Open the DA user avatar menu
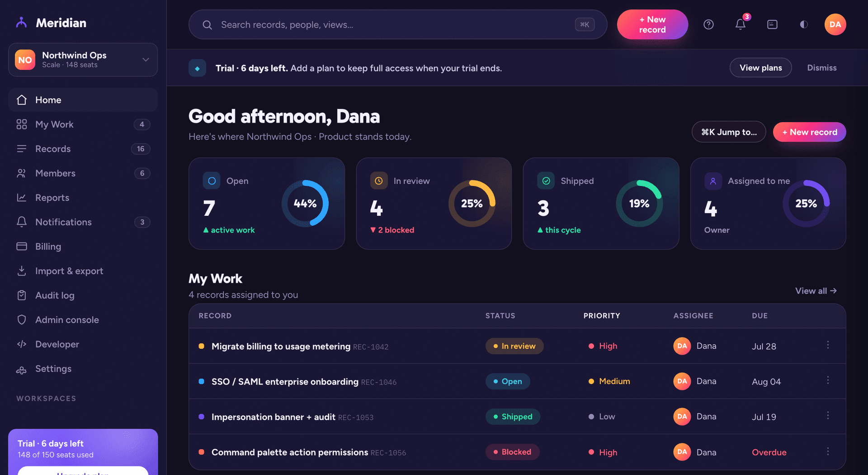Viewport: 868px width, 475px height. [835, 24]
